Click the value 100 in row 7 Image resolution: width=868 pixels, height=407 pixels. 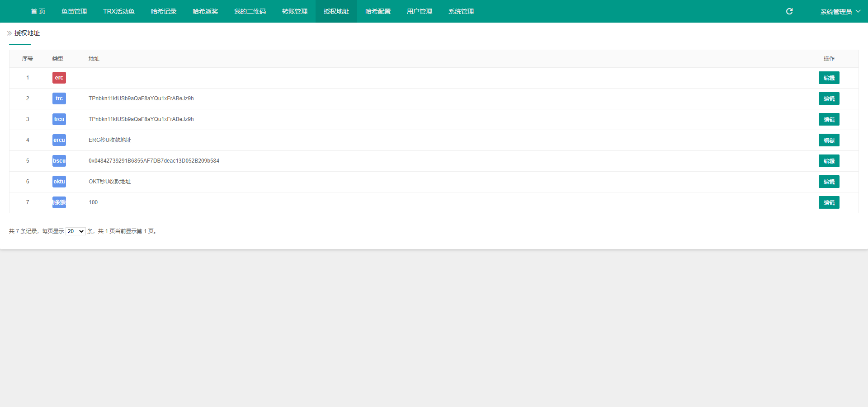93,202
